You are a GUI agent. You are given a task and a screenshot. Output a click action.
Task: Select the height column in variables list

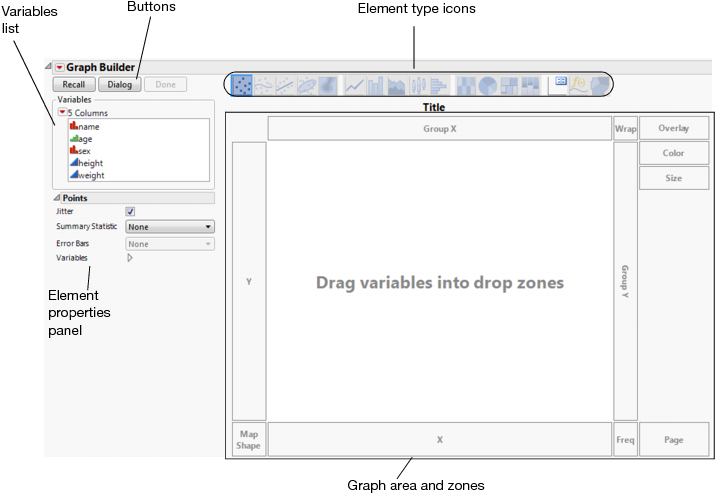[139, 163]
